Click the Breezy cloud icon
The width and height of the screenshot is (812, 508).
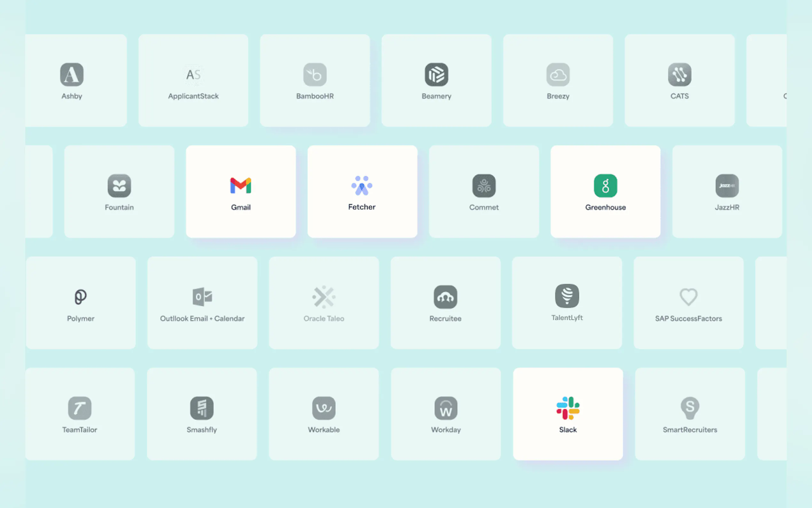[x=558, y=75]
